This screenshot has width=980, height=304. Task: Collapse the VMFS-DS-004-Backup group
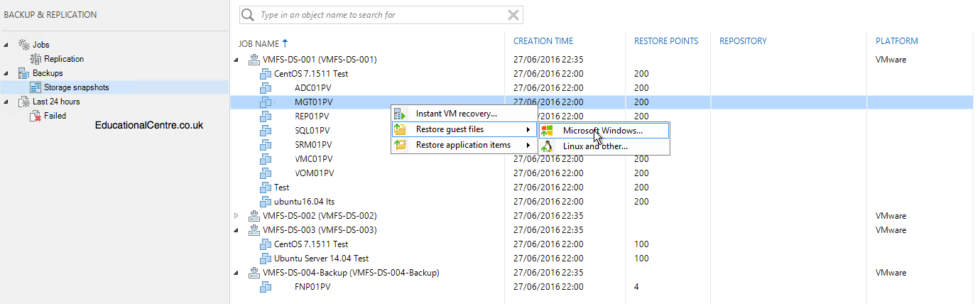click(x=237, y=273)
